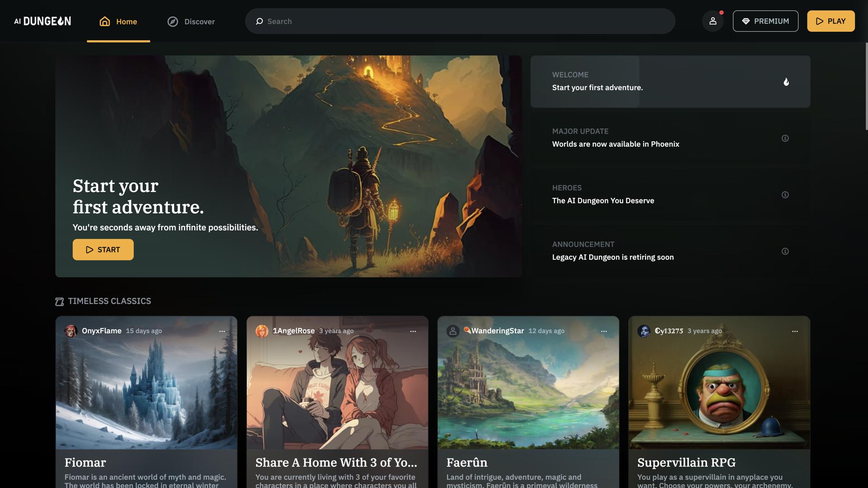
Task: Open the user profile icon
Action: 712,21
